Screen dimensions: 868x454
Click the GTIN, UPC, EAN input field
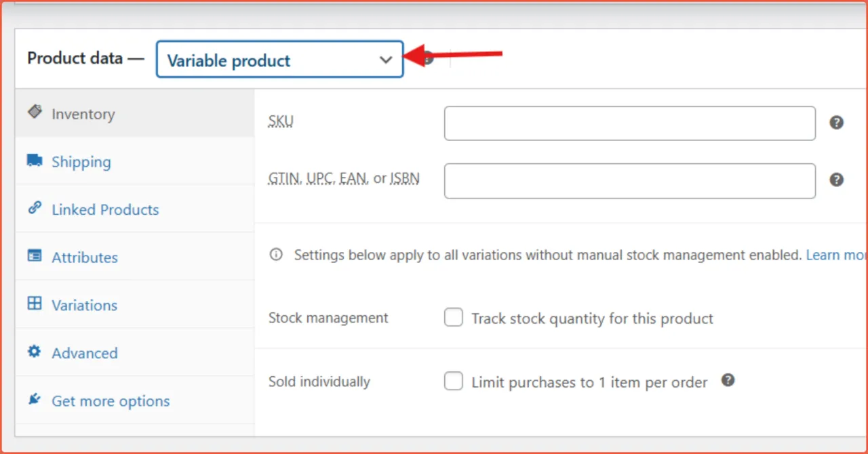click(x=629, y=180)
